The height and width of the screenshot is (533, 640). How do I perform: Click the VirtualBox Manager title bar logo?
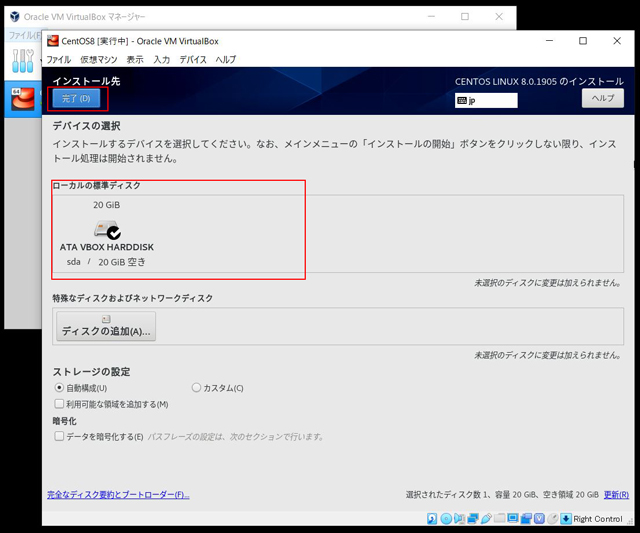(x=15, y=16)
